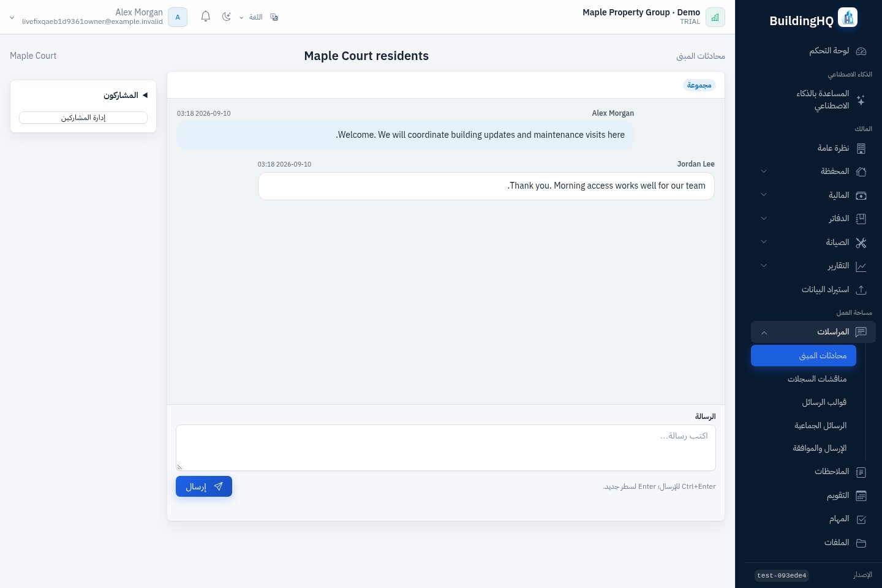The width and height of the screenshot is (882, 588).
Task: Follow the محادثات المبنى breadcrumb link
Action: (x=701, y=56)
